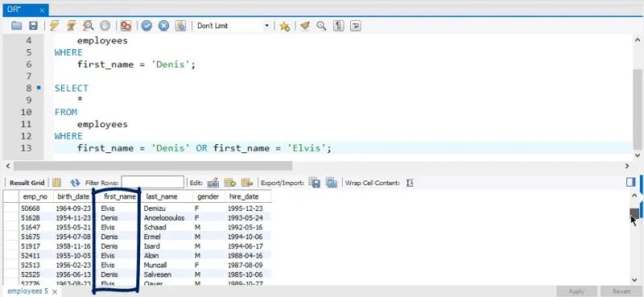Image resolution: width=644 pixels, height=297 pixels.
Task: Sort by the last_name column header
Action: click(162, 196)
